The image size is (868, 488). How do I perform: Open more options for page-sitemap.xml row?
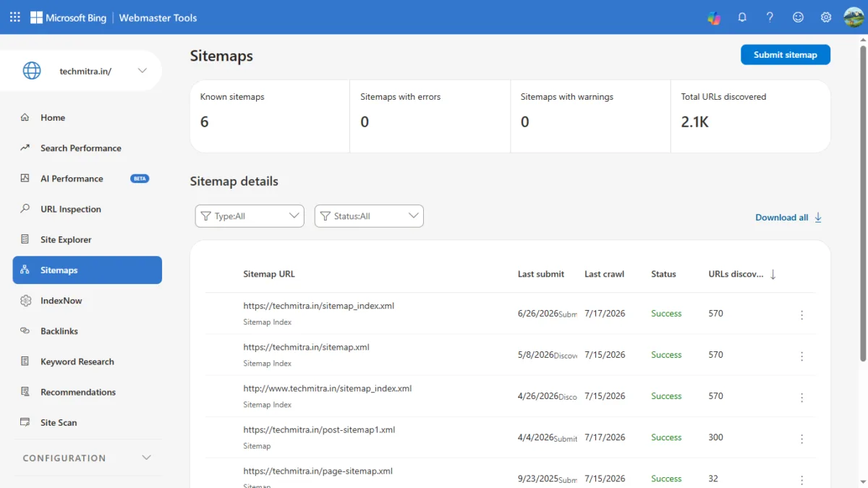coord(801,480)
